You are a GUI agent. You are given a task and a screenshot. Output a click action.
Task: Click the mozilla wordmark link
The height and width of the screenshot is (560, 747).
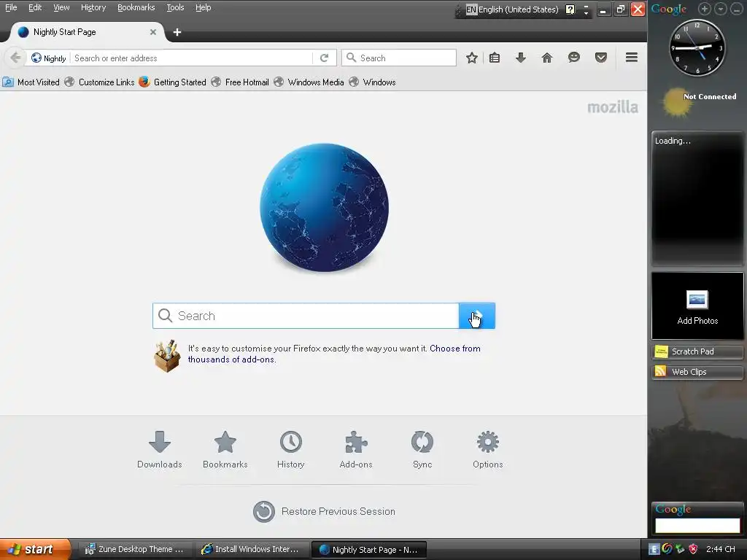pos(613,107)
